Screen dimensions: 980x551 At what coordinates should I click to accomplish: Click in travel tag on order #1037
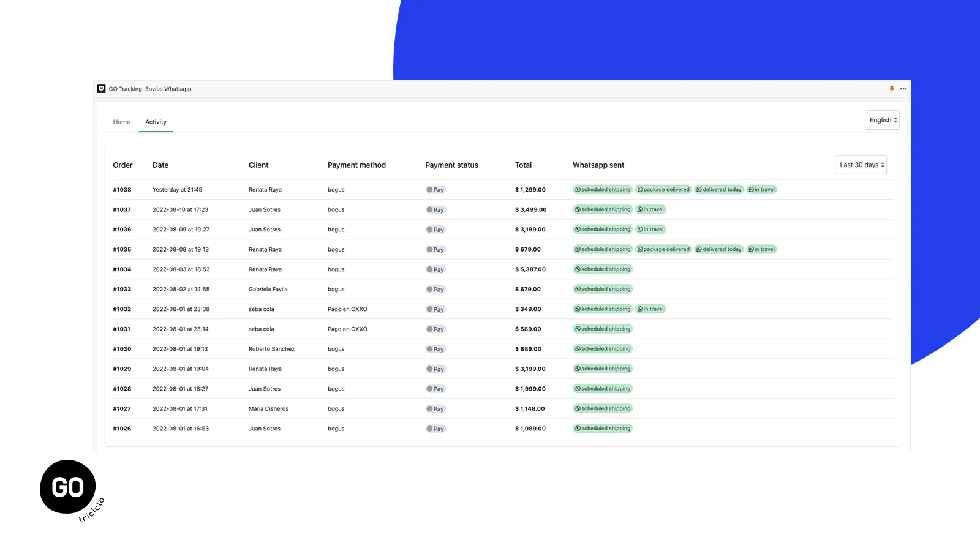coord(650,209)
